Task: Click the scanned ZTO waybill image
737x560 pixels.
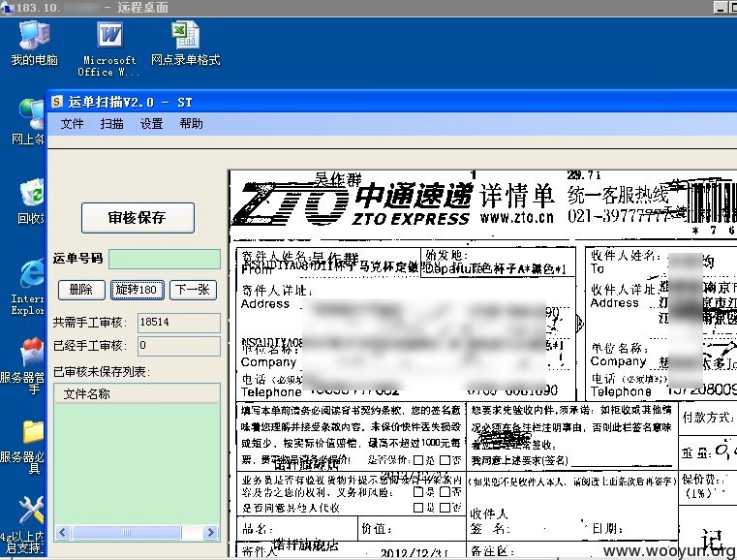Action: pyautogui.click(x=482, y=364)
